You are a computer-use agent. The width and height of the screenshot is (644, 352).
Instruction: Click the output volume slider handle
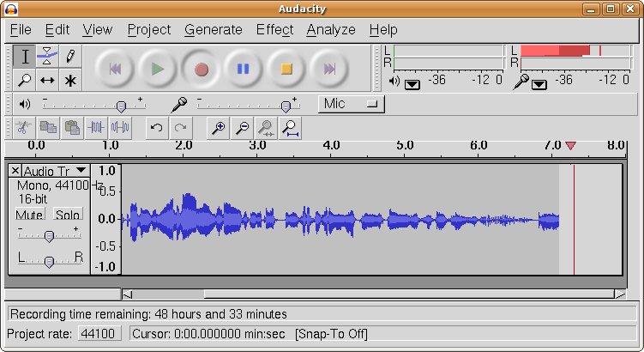[121, 106]
